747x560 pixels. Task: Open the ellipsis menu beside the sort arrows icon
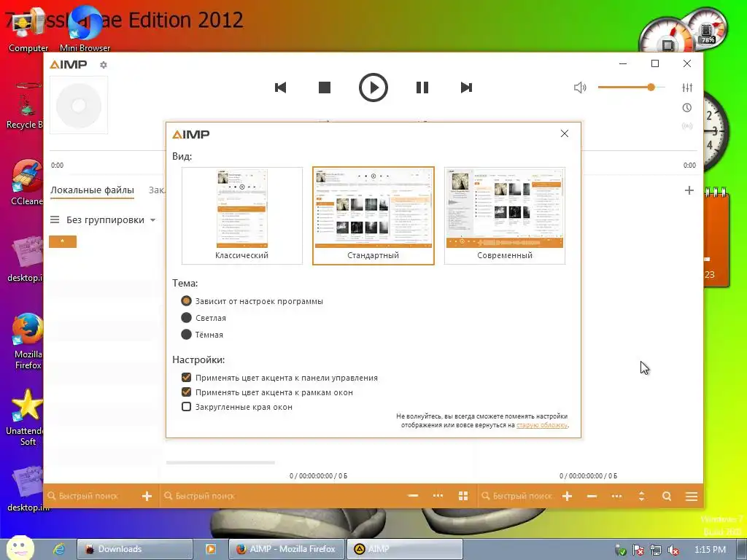tap(616, 496)
